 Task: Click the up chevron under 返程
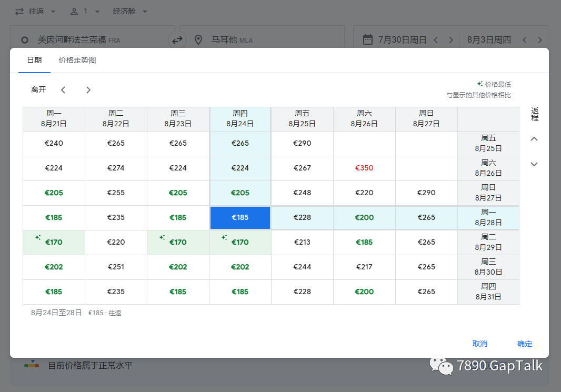pyautogui.click(x=534, y=139)
